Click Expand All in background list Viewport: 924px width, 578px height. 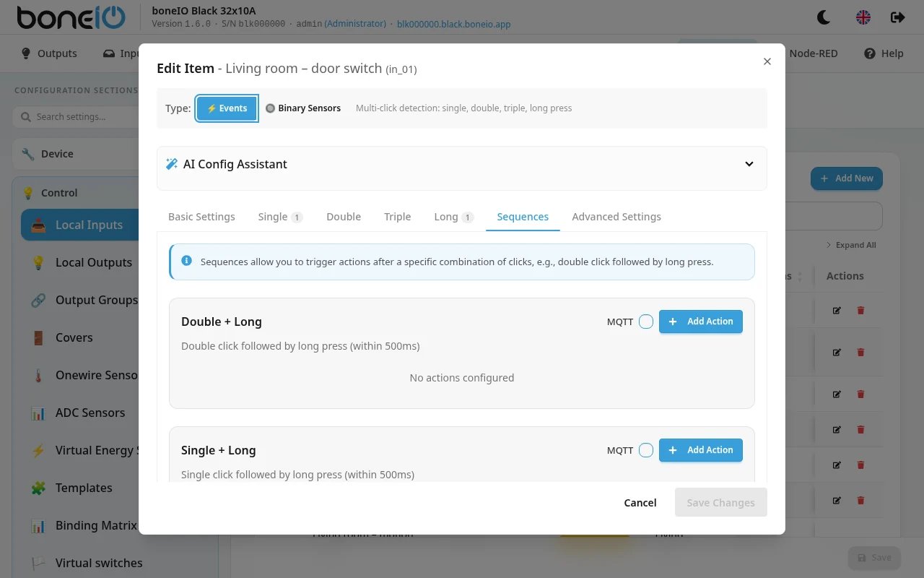pyautogui.click(x=851, y=245)
